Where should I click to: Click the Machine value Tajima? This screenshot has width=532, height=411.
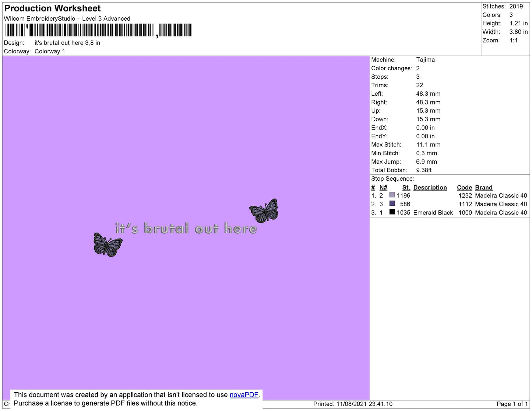click(426, 60)
